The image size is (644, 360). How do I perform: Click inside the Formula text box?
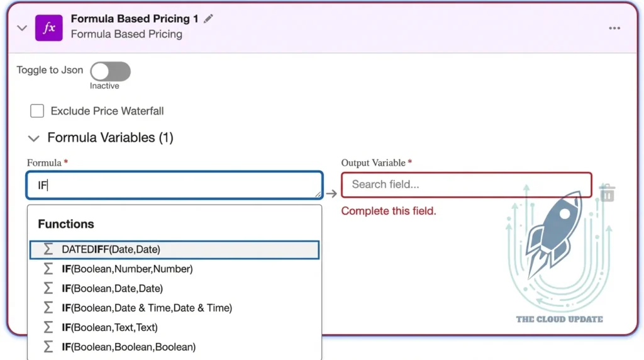[x=174, y=185]
